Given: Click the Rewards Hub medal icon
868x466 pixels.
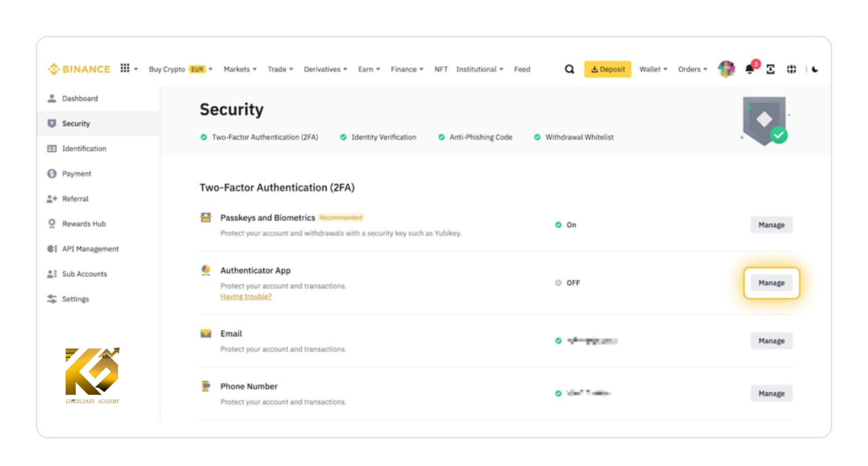Looking at the screenshot, I should (x=52, y=224).
